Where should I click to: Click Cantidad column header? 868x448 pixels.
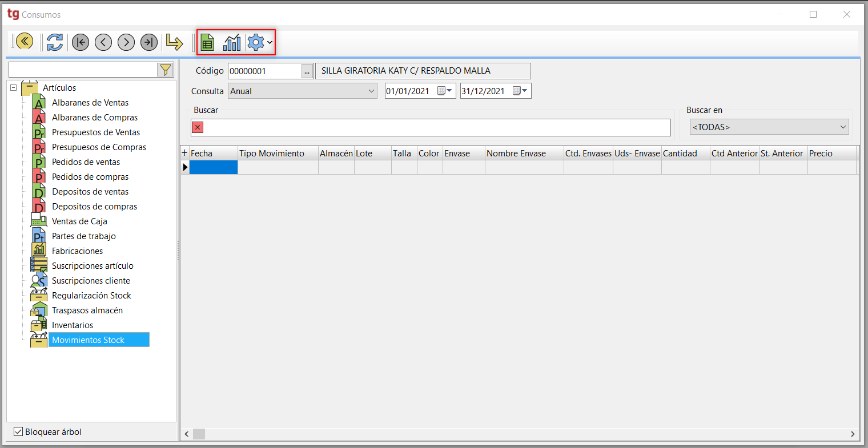coord(686,154)
